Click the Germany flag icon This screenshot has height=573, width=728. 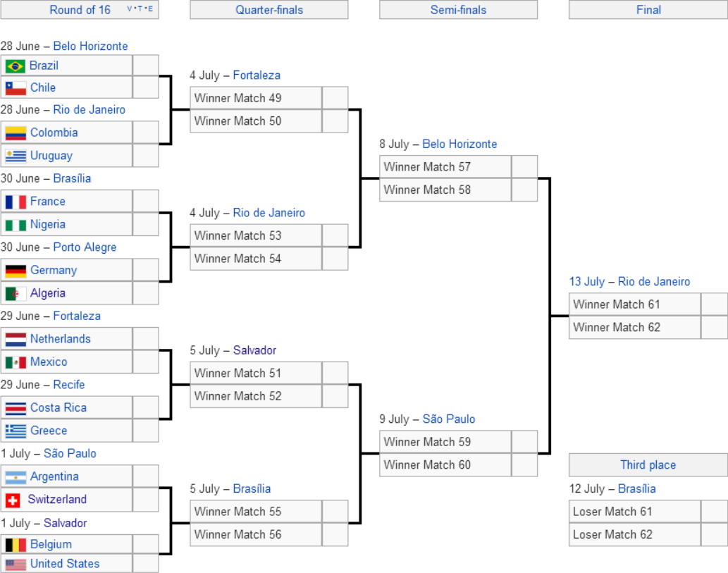(16, 271)
